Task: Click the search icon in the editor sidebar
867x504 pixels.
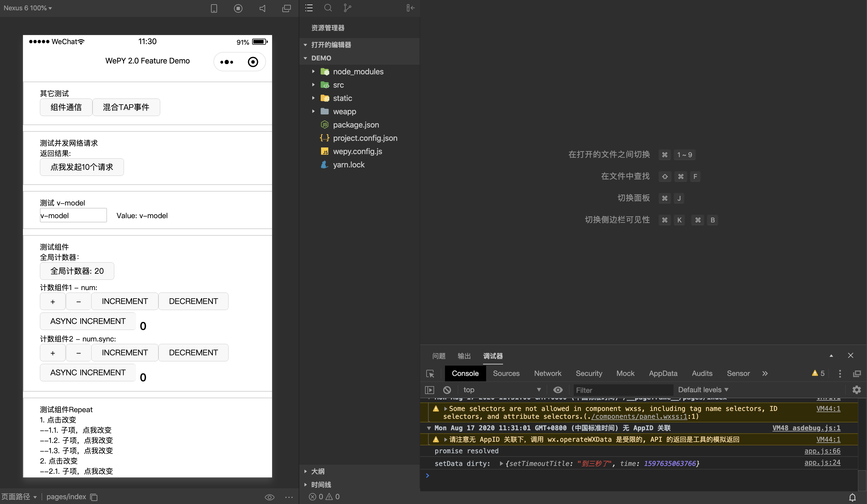Action: click(x=328, y=8)
